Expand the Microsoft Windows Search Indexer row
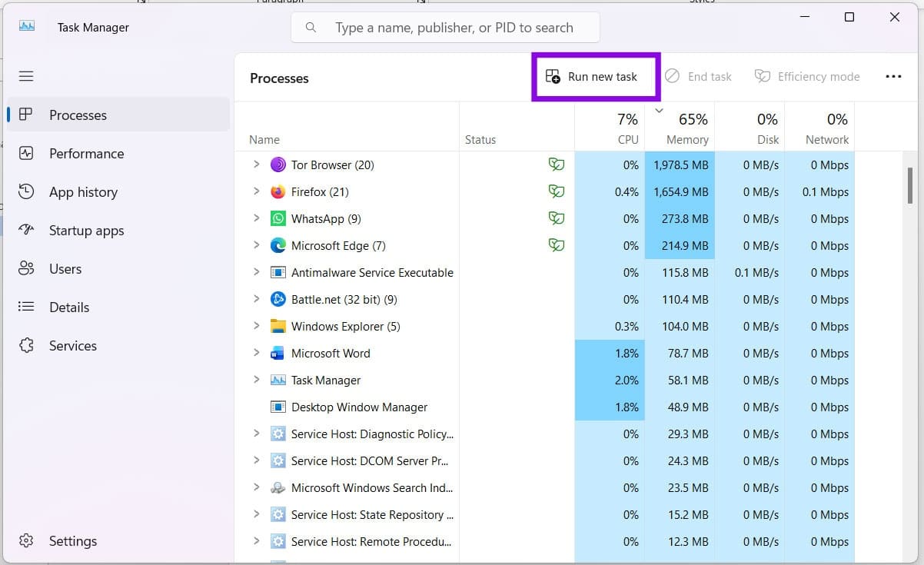 pos(256,487)
